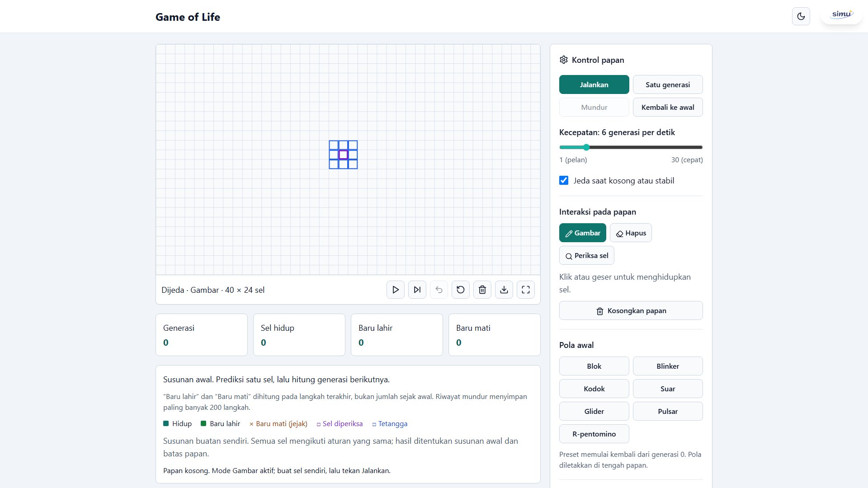Click Kembali ke awal button

[x=668, y=107]
